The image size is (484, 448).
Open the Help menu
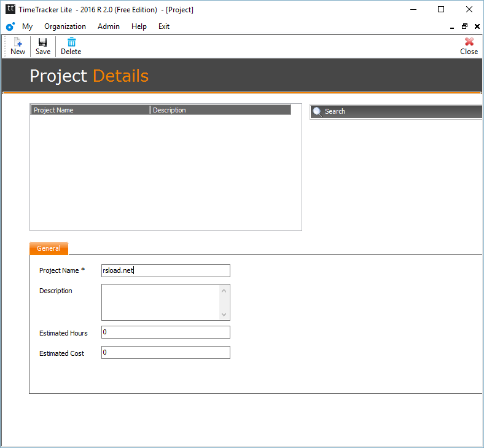(139, 26)
